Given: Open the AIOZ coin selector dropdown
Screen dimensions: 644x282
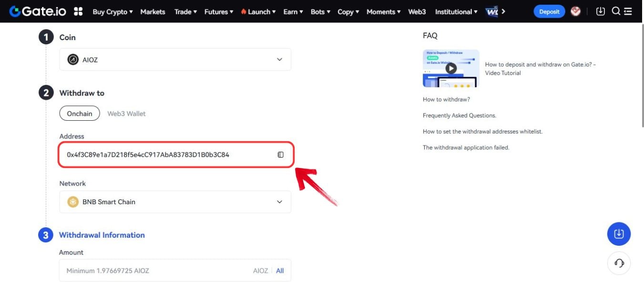Looking at the screenshot, I should [175, 60].
